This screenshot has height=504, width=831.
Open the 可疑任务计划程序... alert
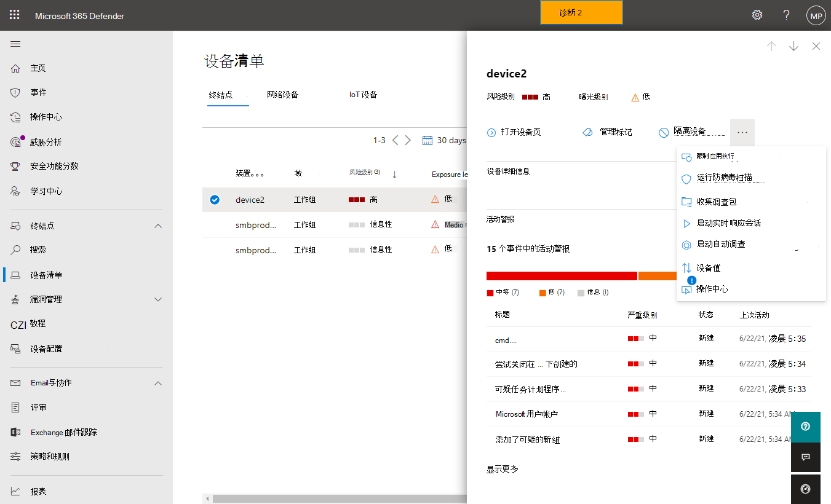[530, 389]
